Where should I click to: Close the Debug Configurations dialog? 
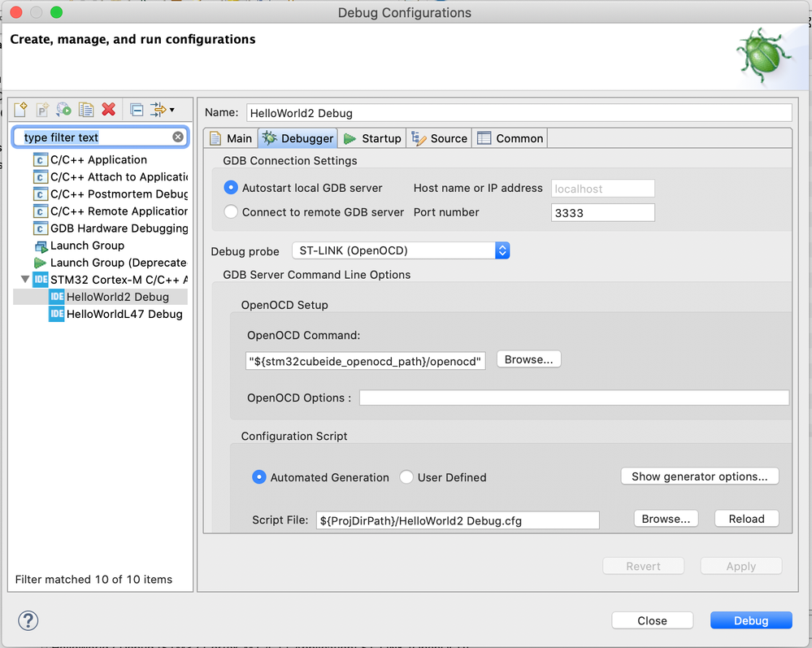click(x=653, y=620)
